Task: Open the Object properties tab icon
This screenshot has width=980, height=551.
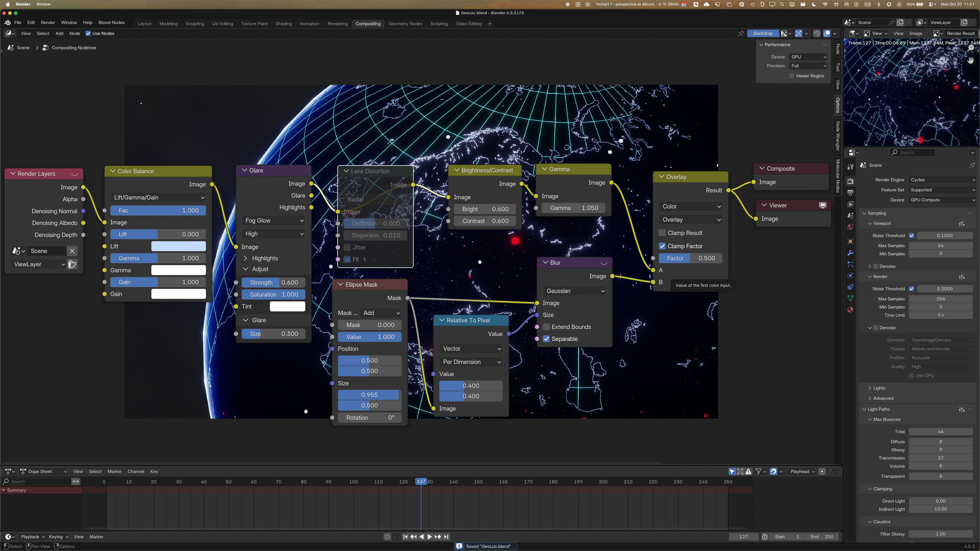Action: [x=850, y=242]
